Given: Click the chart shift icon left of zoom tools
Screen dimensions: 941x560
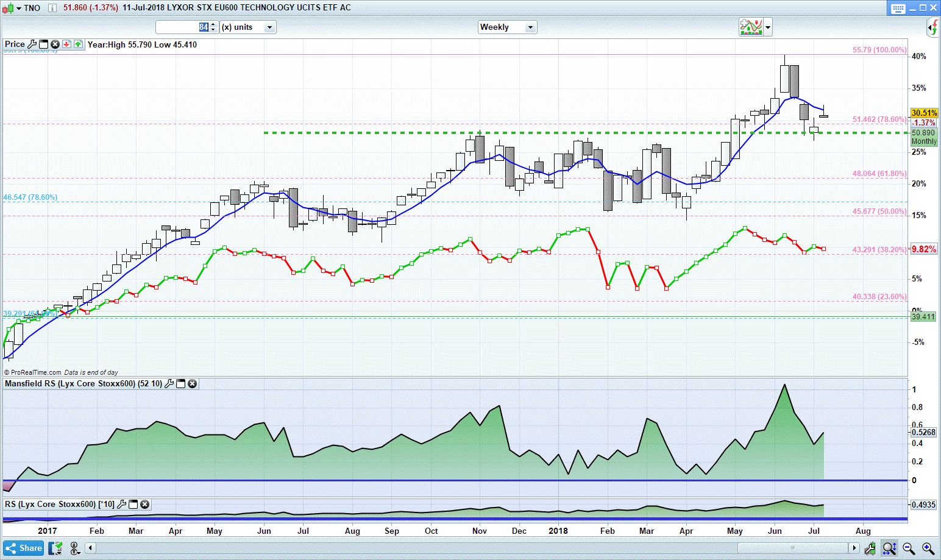Looking at the screenshot, I should 870,548.
